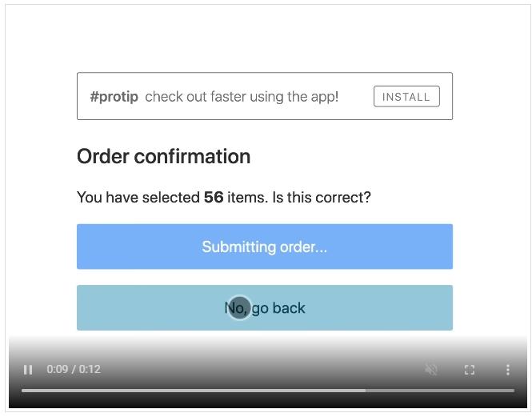The width and height of the screenshot is (532, 417).
Task: Click the INSTALL button in the banner
Action: click(x=406, y=97)
